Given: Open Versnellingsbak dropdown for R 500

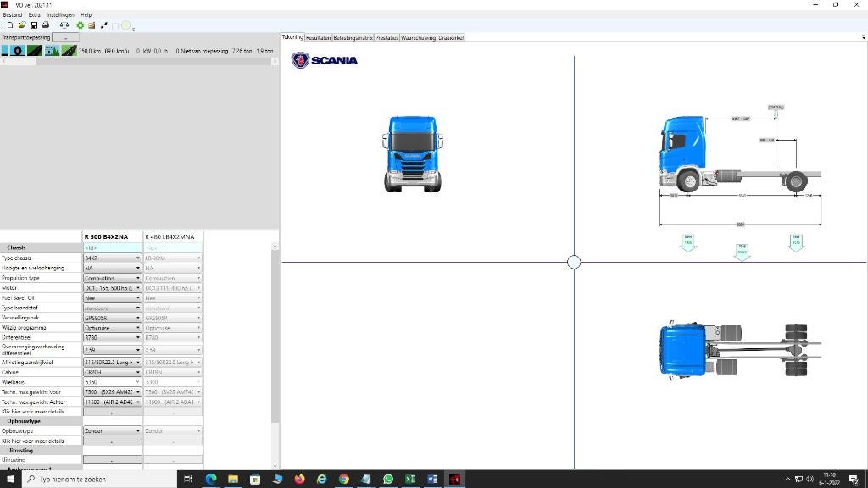Looking at the screenshot, I should pyautogui.click(x=113, y=319).
